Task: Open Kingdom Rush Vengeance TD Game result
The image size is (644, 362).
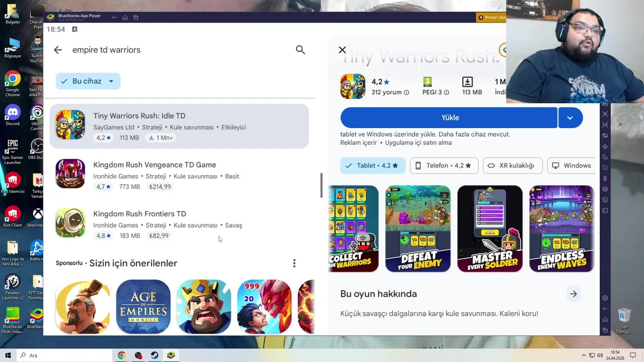Action: tap(179, 175)
